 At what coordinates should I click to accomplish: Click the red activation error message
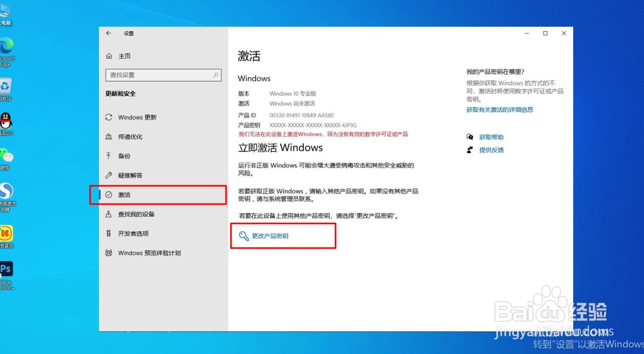pos(323,134)
